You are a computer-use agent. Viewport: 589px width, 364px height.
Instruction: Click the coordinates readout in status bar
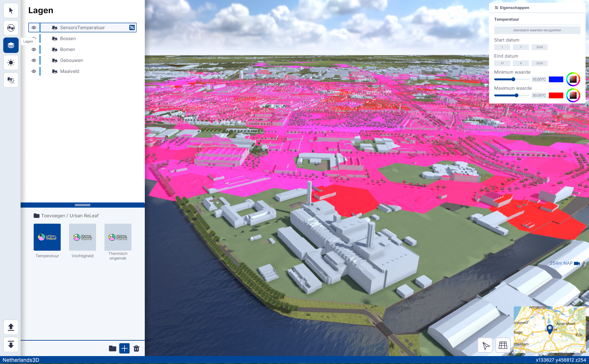[561, 360]
